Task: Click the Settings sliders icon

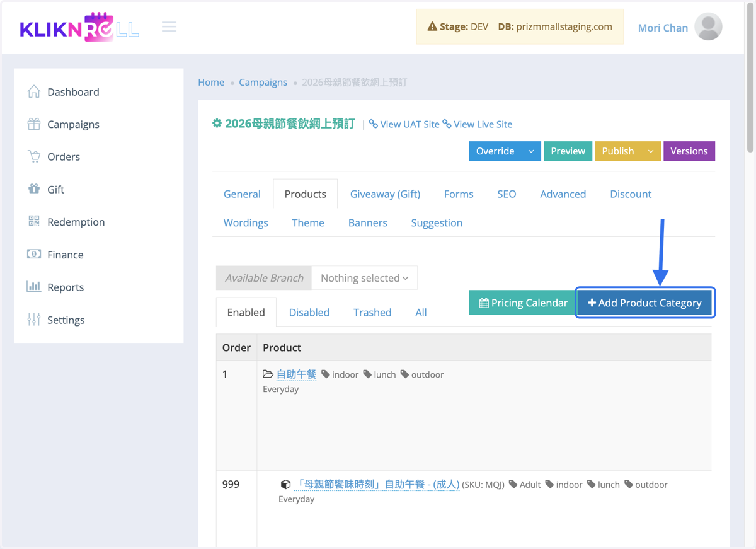Action: [x=34, y=320]
